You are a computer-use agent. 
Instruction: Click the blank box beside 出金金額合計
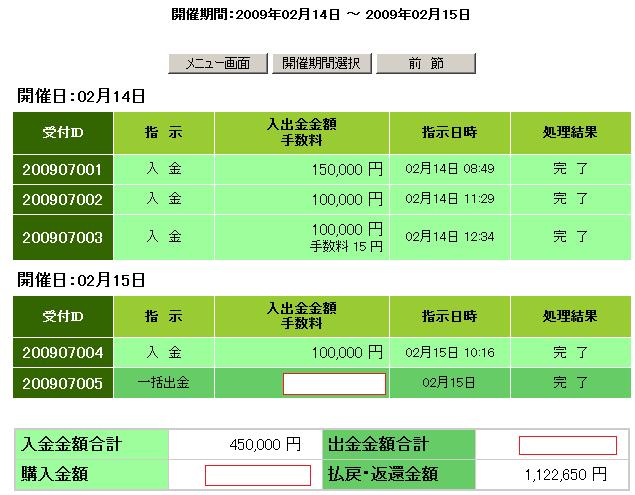tap(568, 446)
